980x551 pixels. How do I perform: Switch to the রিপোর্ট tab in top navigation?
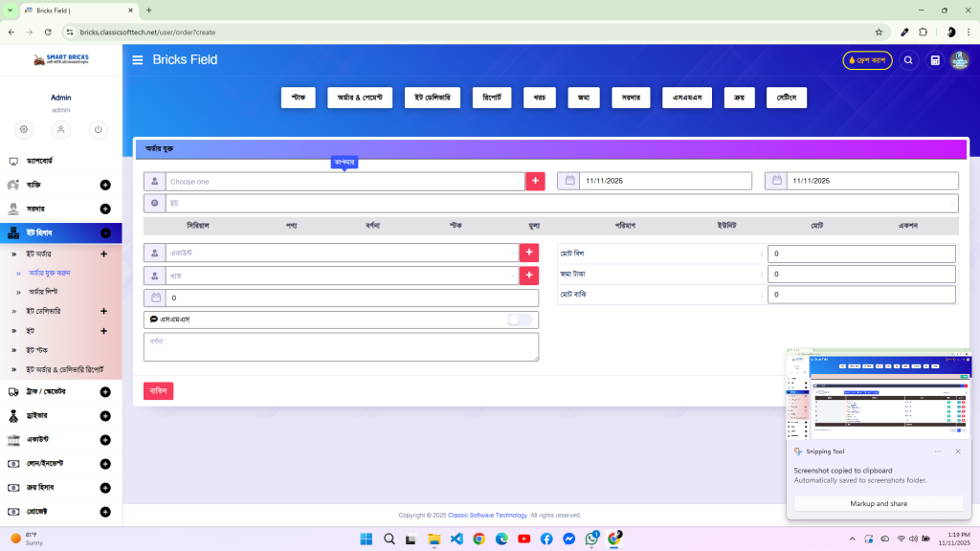click(x=491, y=97)
